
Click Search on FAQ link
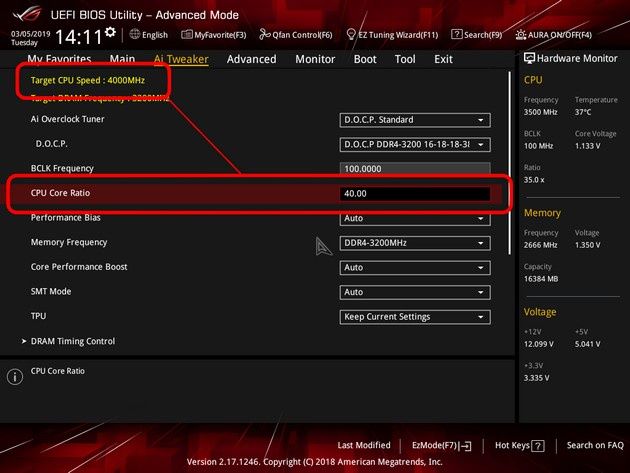pos(595,445)
